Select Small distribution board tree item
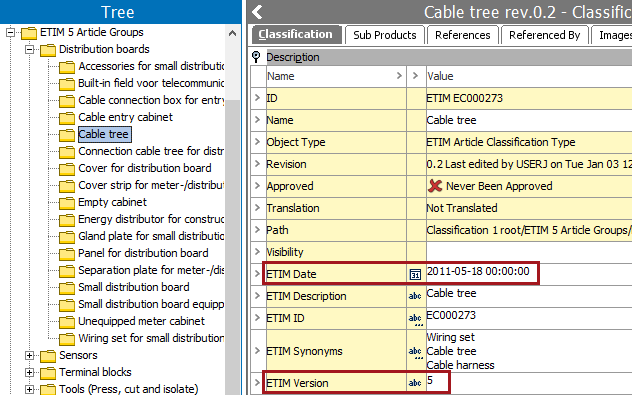The height and width of the screenshot is (395, 632). [x=134, y=287]
